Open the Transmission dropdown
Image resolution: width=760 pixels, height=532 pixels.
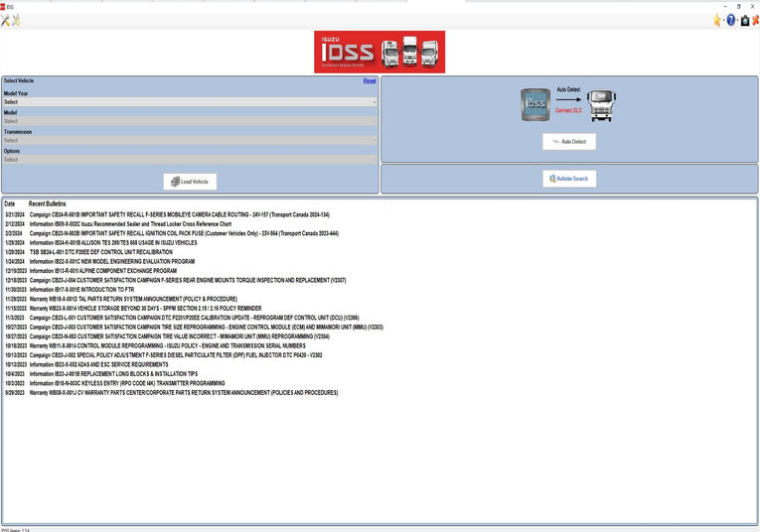190,140
